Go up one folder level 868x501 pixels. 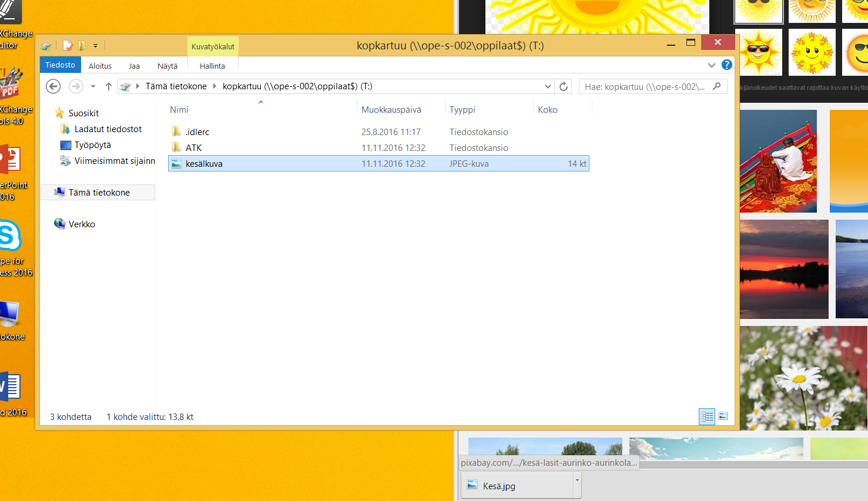coord(109,86)
